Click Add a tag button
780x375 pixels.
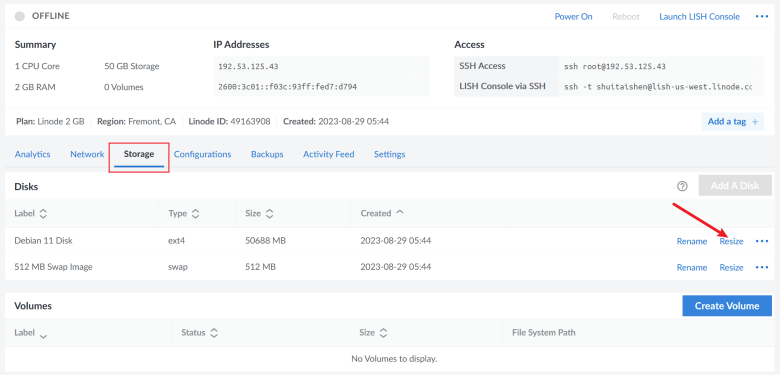(733, 121)
